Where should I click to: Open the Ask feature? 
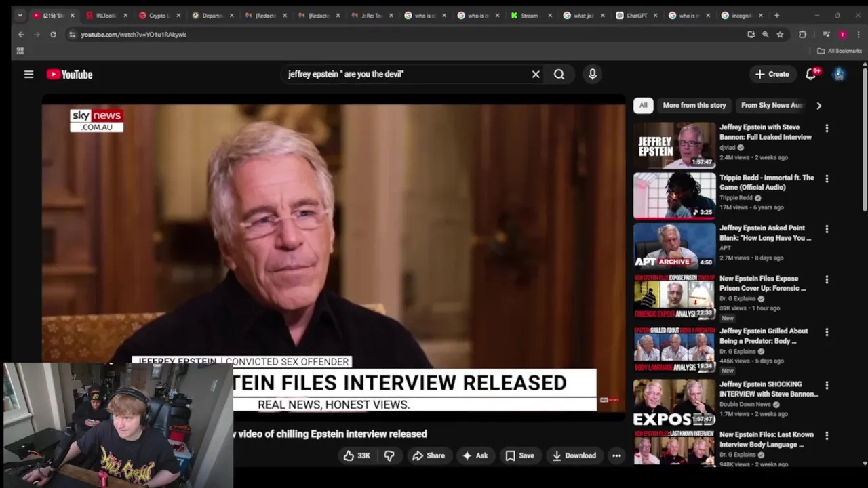tap(475, 455)
